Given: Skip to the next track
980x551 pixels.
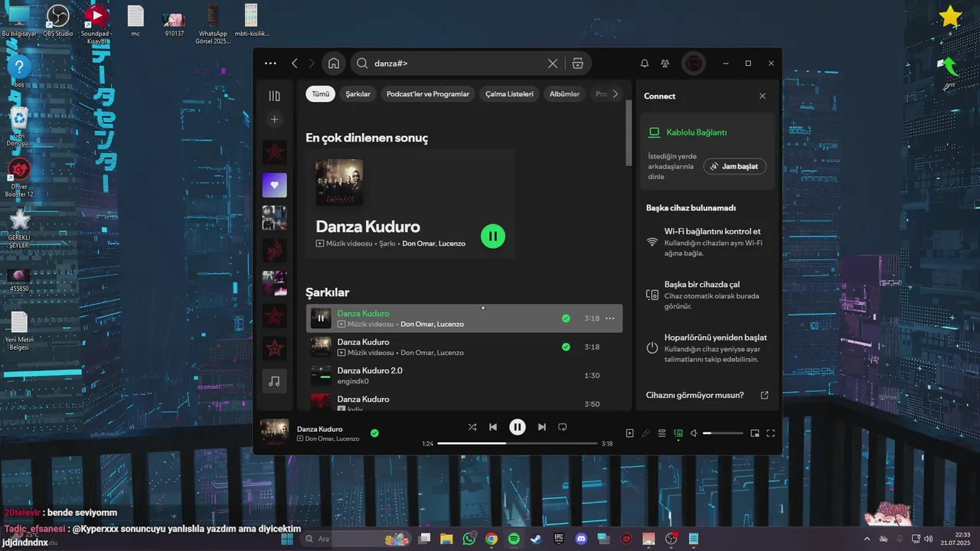Looking at the screenshot, I should click(x=541, y=427).
